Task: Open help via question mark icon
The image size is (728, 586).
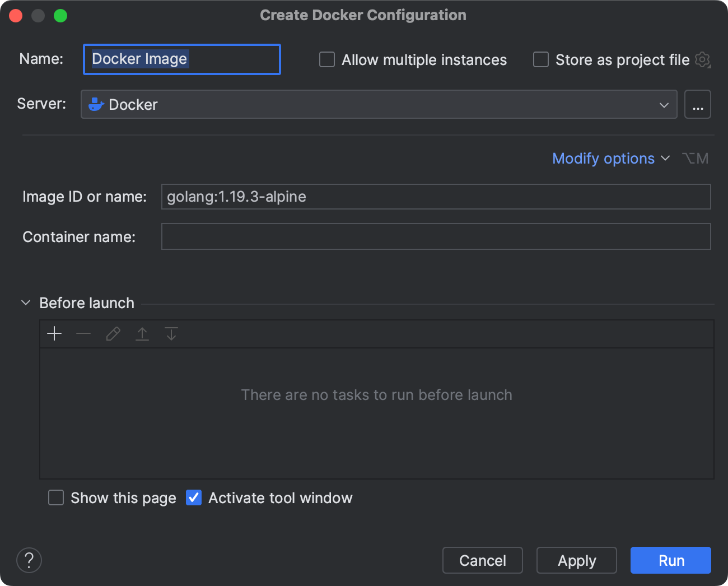Action: pyautogui.click(x=29, y=560)
